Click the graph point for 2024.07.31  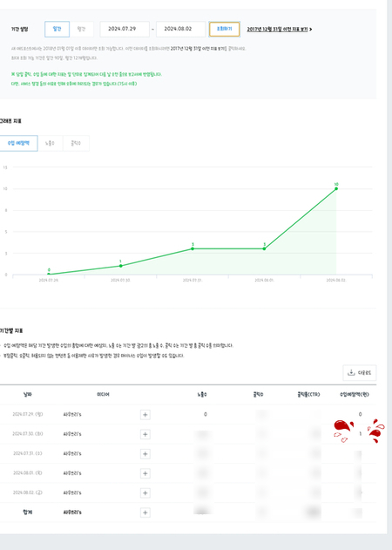tap(193, 248)
